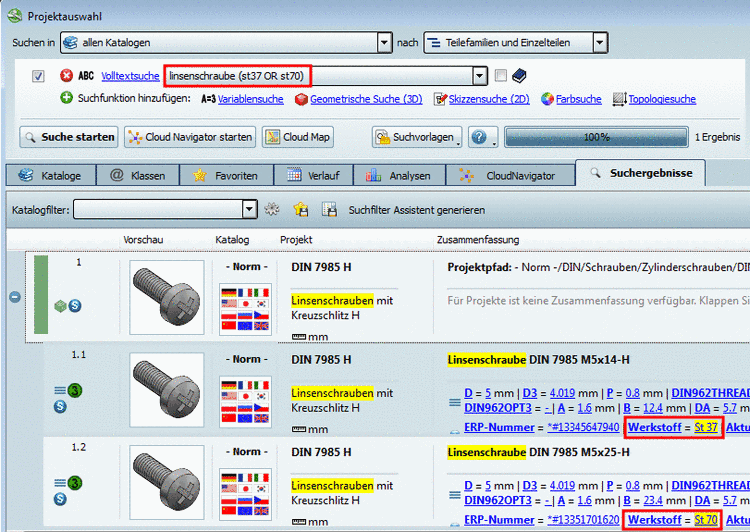Click the Geometrische Suche red cube icon
The image size is (750, 532).
tap(301, 99)
